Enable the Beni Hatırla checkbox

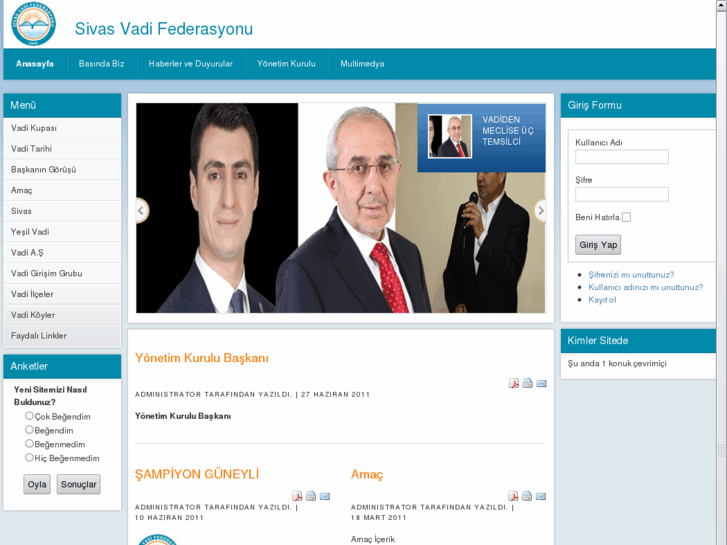(x=626, y=217)
